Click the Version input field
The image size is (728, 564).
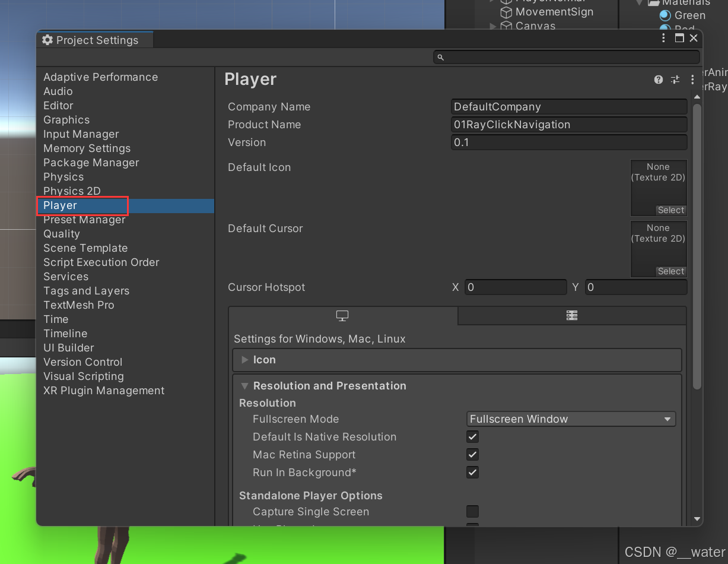[569, 142]
